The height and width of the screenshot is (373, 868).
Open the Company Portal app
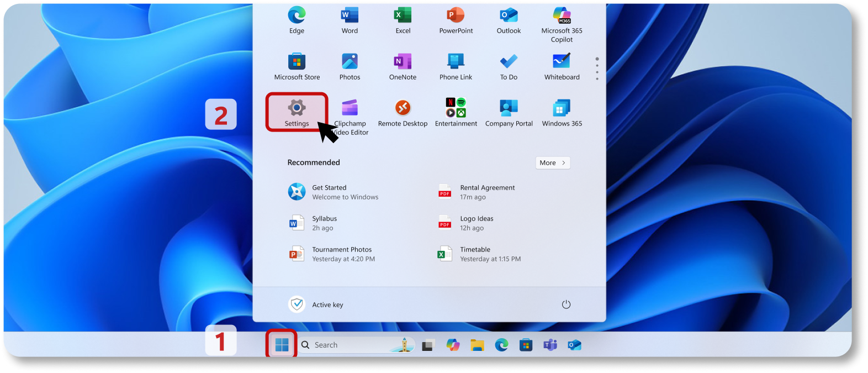click(509, 112)
